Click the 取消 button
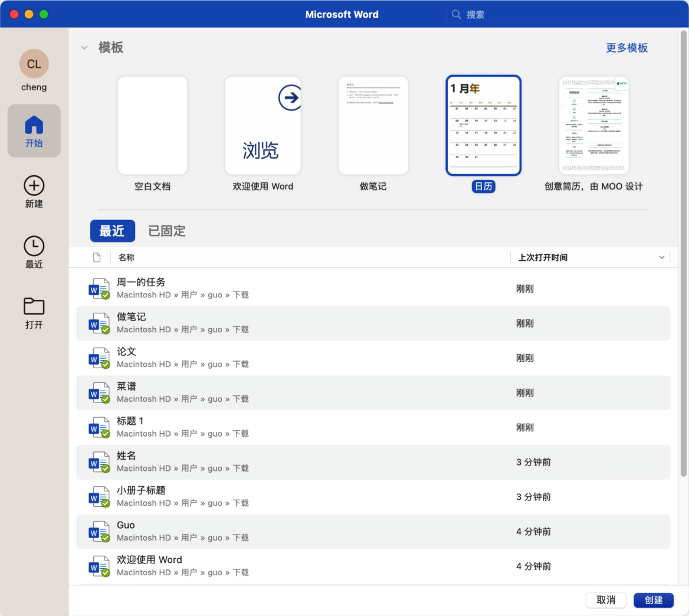This screenshot has height=616, width=689. click(606, 600)
